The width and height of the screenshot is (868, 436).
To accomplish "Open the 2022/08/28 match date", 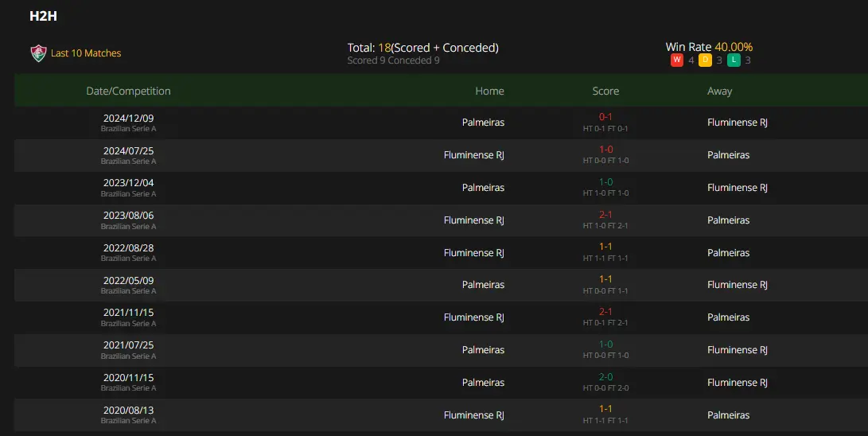I will click(x=128, y=248).
